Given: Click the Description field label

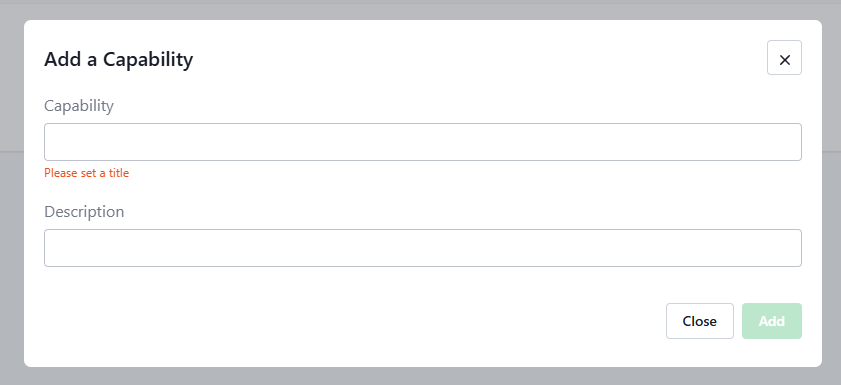Looking at the screenshot, I should [84, 212].
